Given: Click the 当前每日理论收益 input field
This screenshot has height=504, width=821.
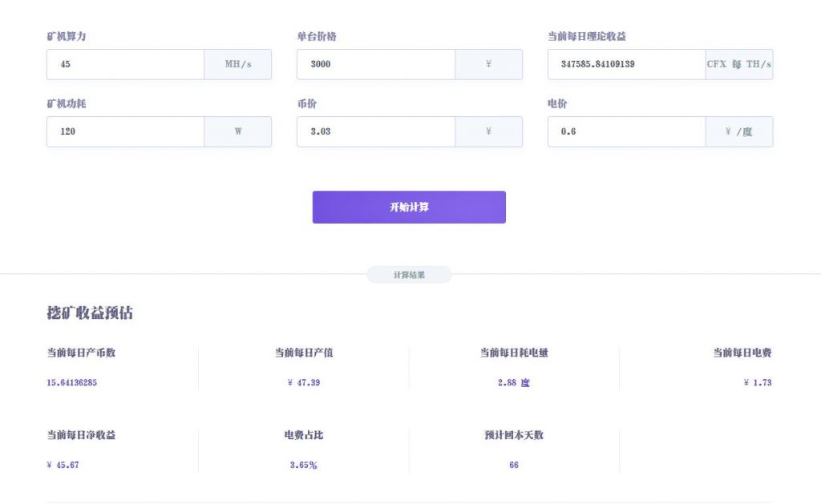Looking at the screenshot, I should click(x=626, y=64).
